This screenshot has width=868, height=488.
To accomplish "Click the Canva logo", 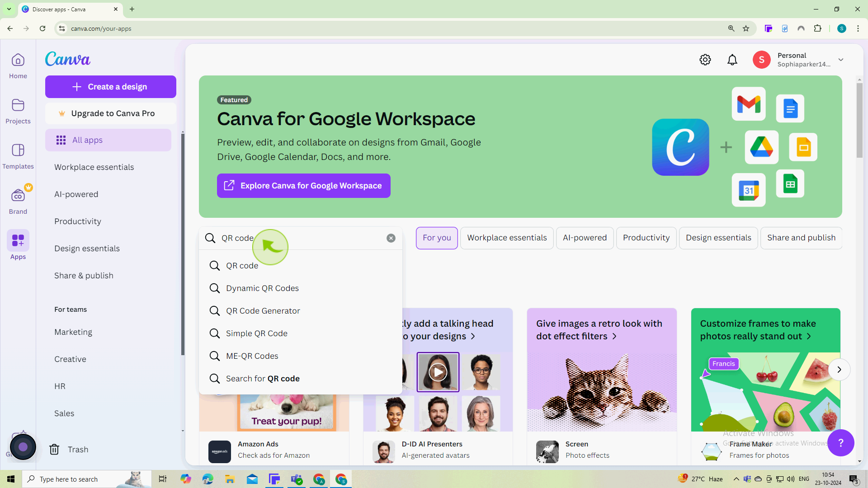I will point(67,59).
